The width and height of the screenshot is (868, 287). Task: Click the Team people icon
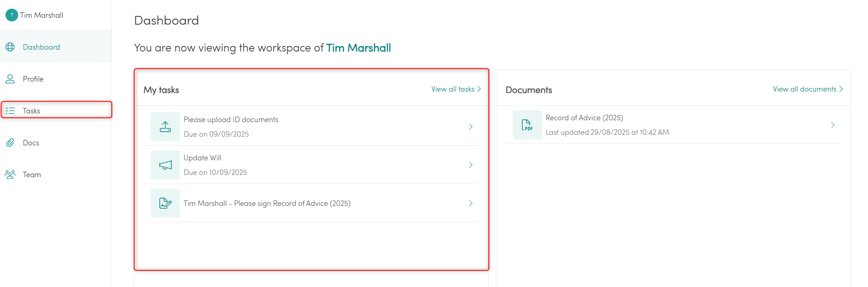click(x=10, y=174)
